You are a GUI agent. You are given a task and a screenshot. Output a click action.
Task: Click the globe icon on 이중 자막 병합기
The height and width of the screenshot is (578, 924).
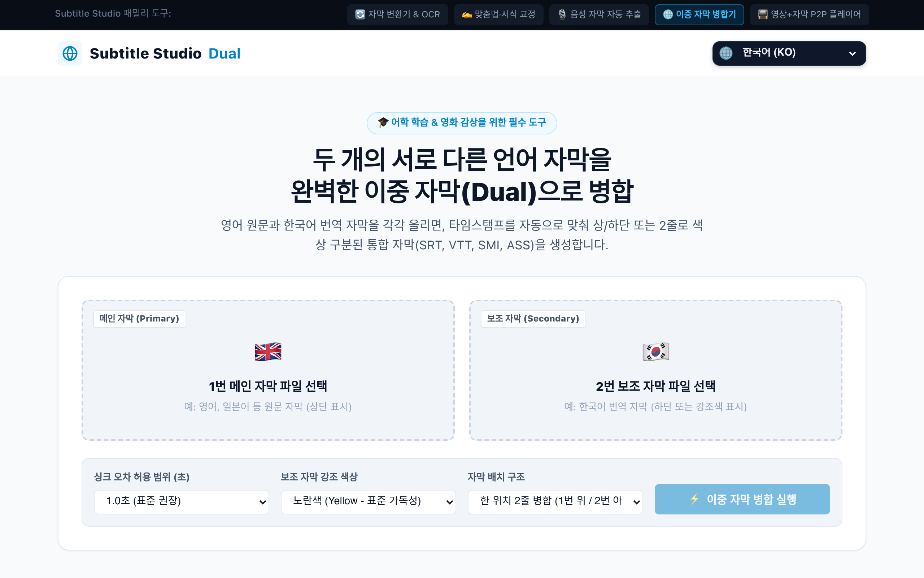668,14
